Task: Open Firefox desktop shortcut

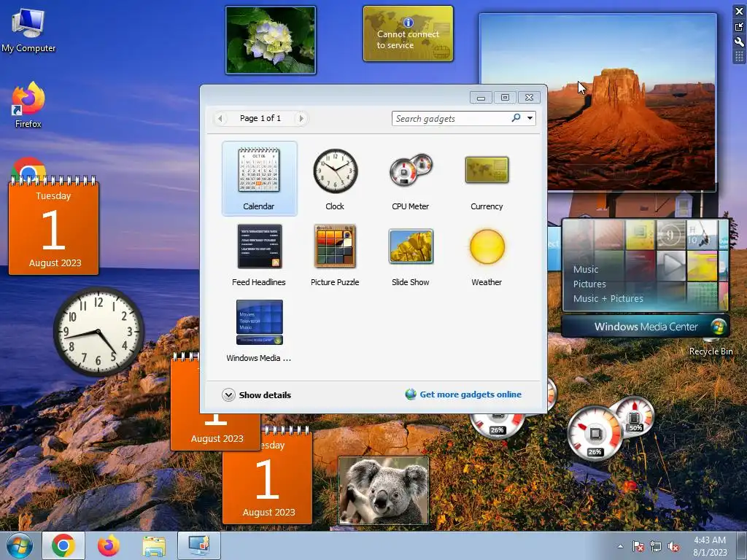Action: pos(28,105)
